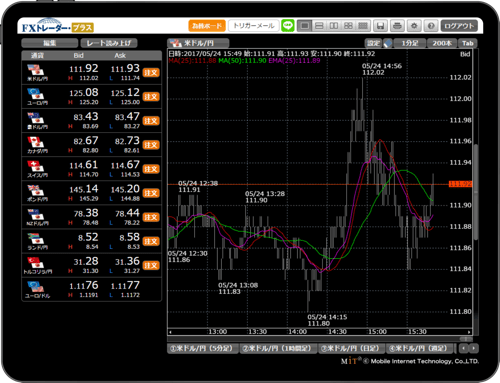Click the GBP/JPY flag icon

pyautogui.click(x=36, y=191)
